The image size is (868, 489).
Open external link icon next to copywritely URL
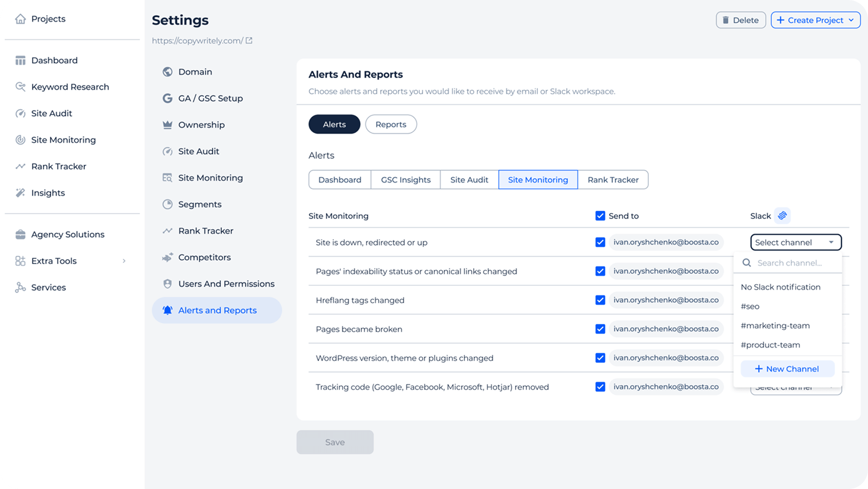(249, 41)
